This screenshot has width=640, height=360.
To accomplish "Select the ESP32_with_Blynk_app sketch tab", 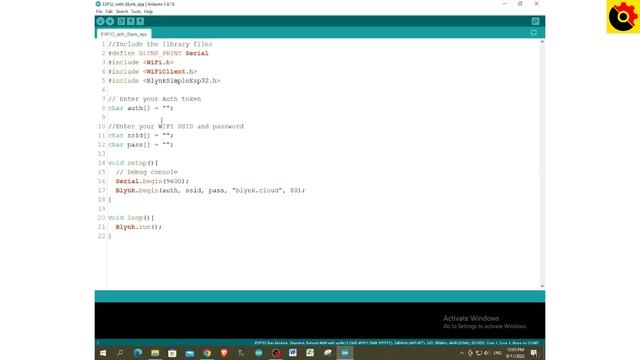I will click(x=124, y=34).
